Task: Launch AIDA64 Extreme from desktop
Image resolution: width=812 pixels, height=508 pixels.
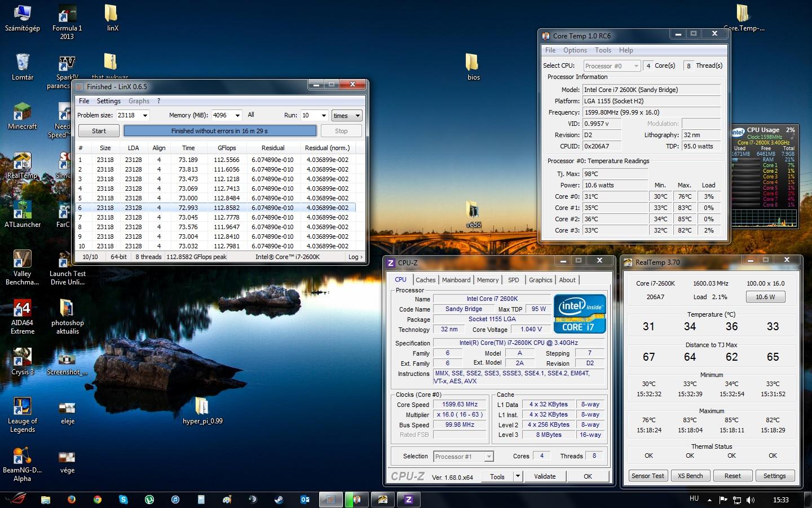Action: coord(22,317)
